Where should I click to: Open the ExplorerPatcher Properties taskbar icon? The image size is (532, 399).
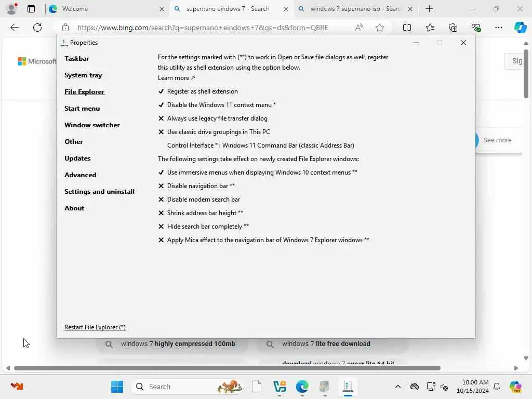pyautogui.click(x=348, y=387)
